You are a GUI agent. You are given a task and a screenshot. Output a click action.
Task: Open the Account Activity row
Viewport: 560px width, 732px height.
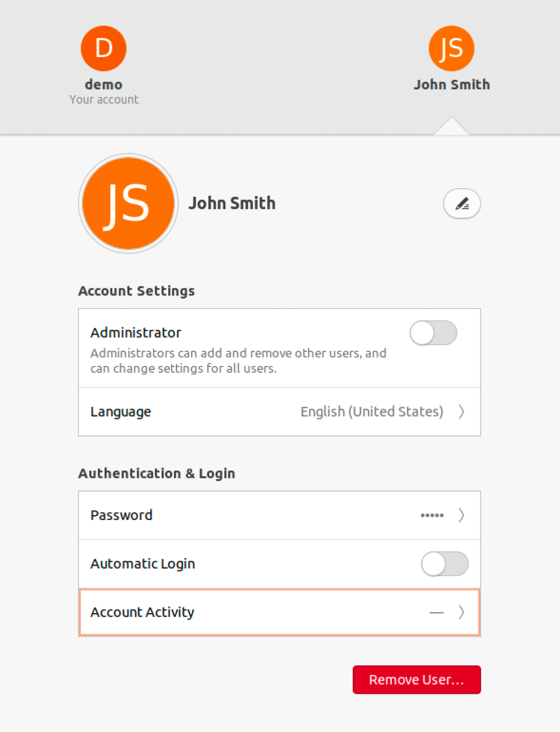(279, 612)
